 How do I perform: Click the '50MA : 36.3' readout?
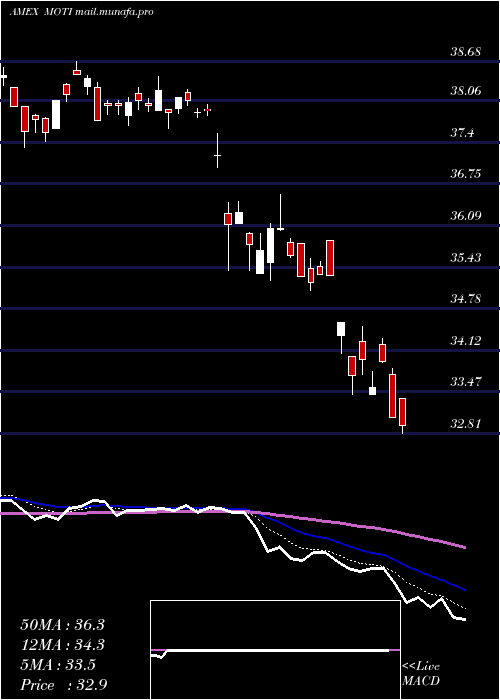[62, 625]
